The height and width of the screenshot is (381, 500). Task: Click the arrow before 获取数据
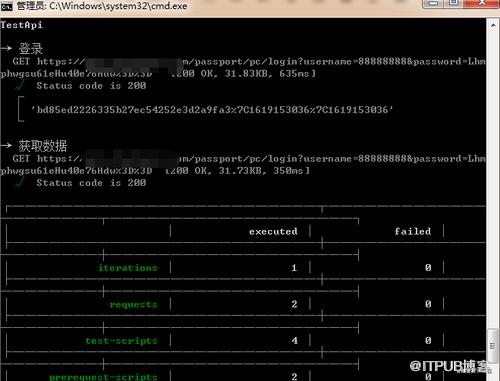tap(6, 146)
